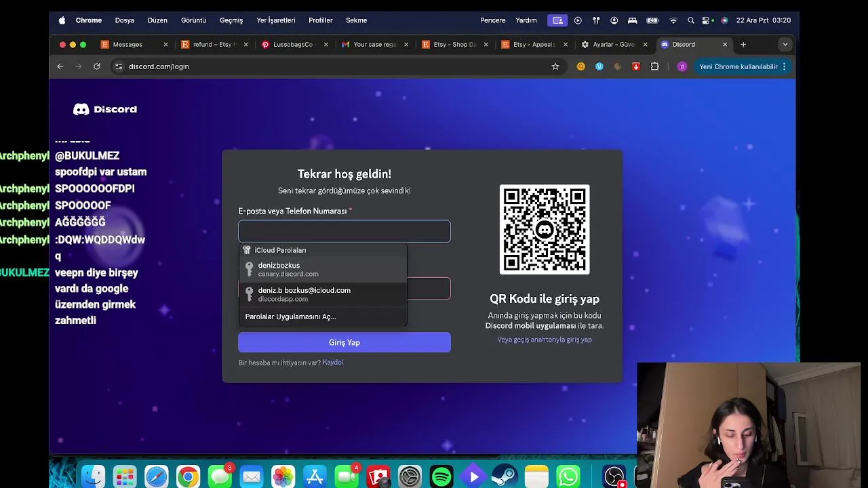This screenshot has height=488, width=868.
Task: Open the red download extension icon
Action: [x=636, y=66]
